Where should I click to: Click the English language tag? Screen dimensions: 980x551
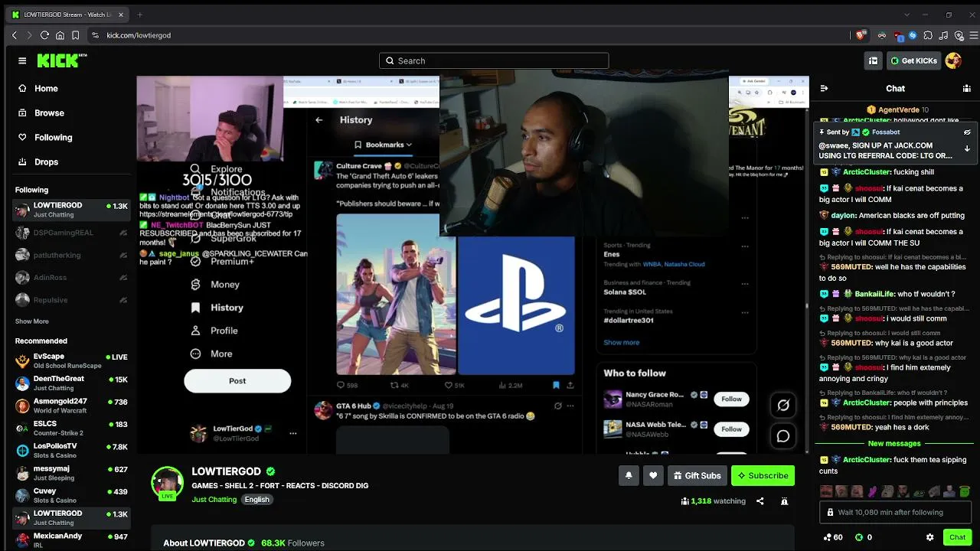tap(257, 500)
